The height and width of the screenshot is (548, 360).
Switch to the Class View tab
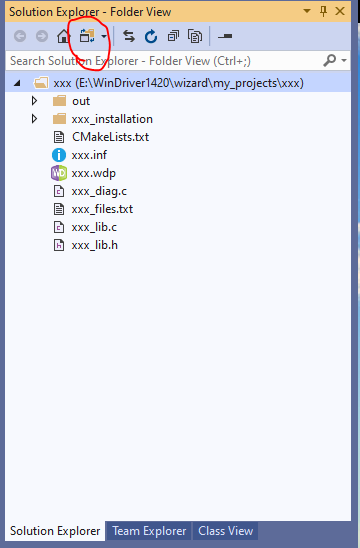(x=225, y=531)
